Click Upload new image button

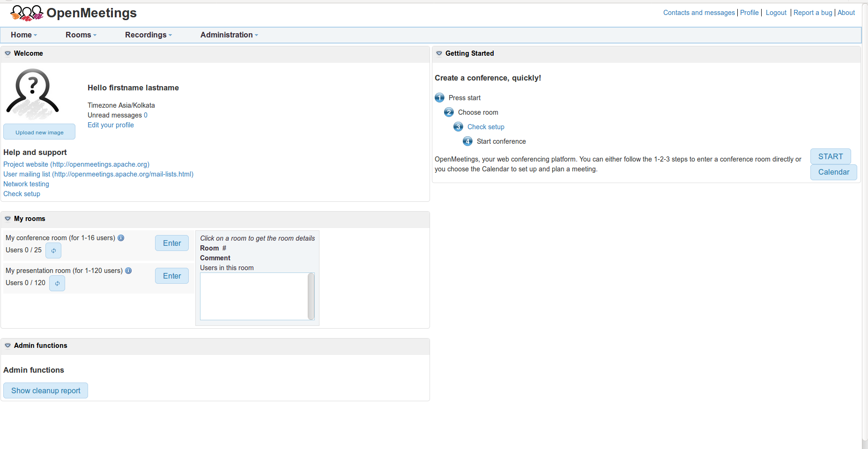39,132
